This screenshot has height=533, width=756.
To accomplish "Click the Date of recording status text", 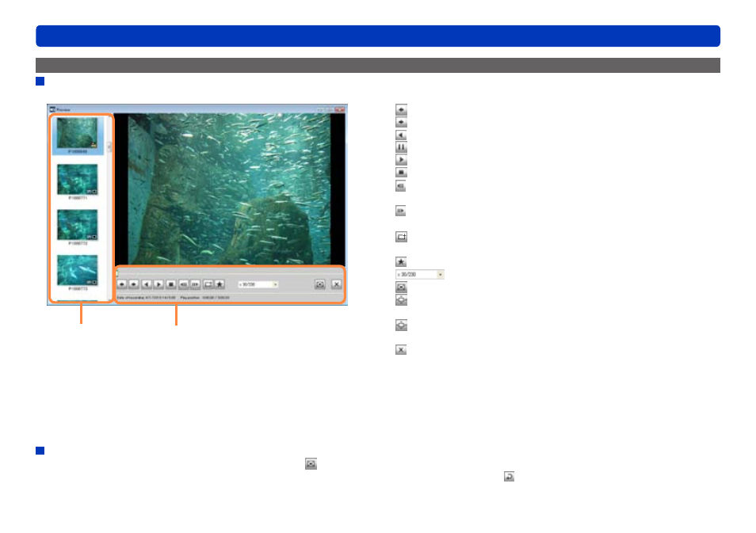I will [146, 298].
